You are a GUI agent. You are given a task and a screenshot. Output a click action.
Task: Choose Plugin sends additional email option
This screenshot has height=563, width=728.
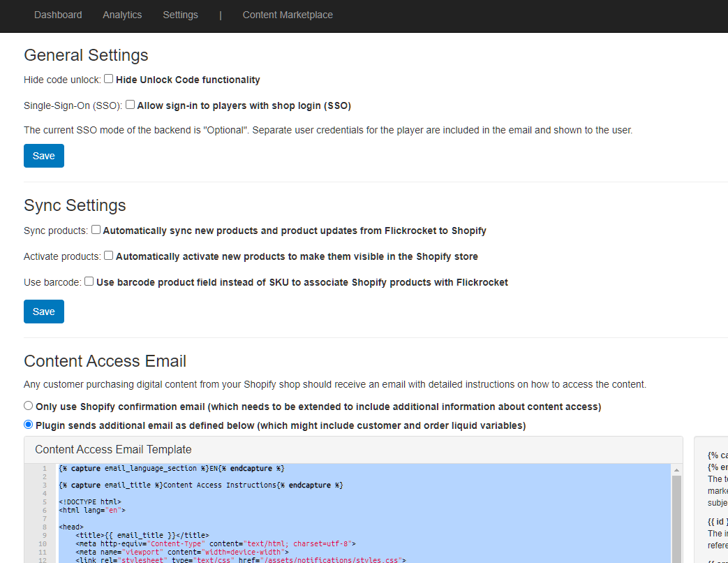pyautogui.click(x=29, y=425)
